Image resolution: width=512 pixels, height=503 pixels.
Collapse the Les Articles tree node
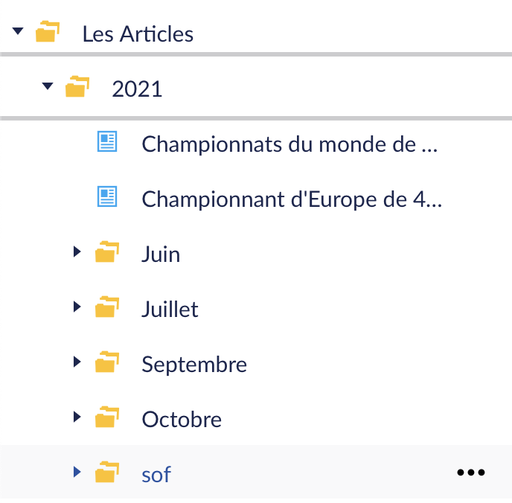tap(18, 31)
